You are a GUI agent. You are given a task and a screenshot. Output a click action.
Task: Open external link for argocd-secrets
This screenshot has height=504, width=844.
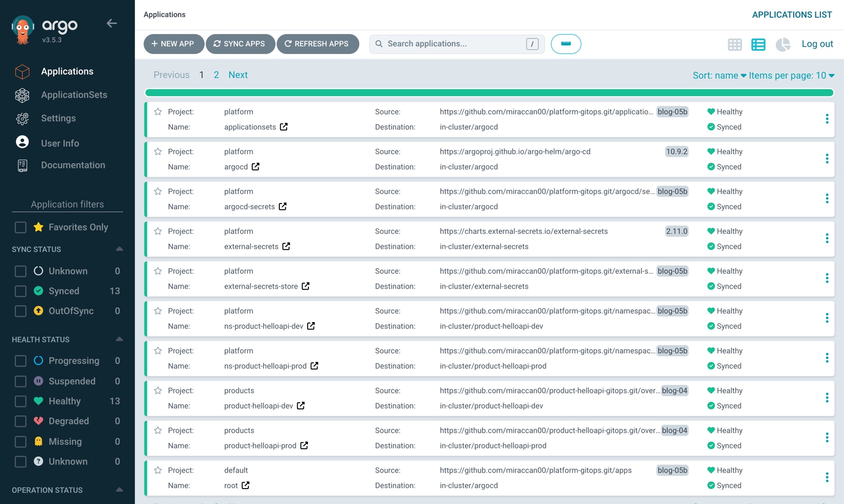pos(283,206)
